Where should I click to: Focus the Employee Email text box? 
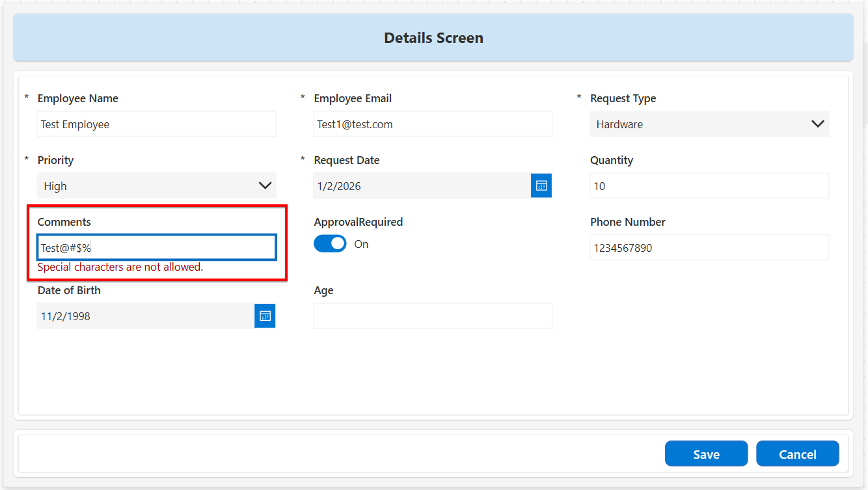(x=433, y=124)
